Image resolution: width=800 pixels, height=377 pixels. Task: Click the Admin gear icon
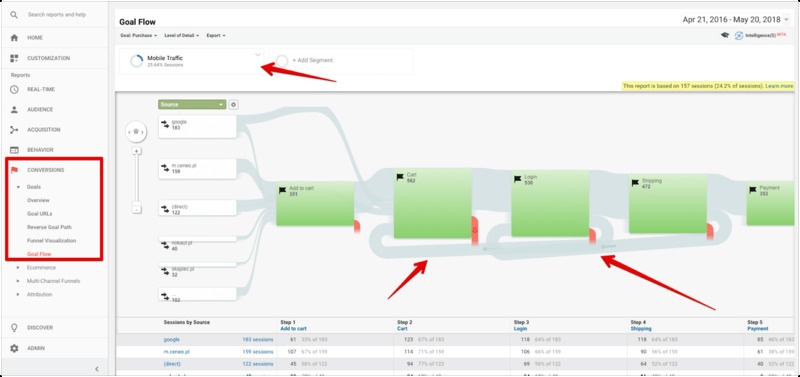pyautogui.click(x=14, y=348)
